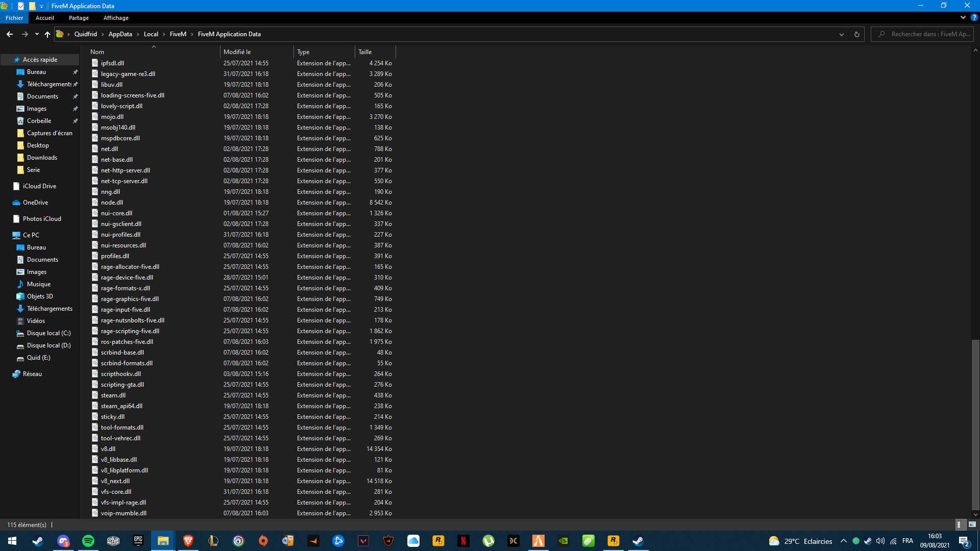This screenshot has height=551, width=980.
Task: Open recent locations dropdown arrow
Action: point(37,34)
